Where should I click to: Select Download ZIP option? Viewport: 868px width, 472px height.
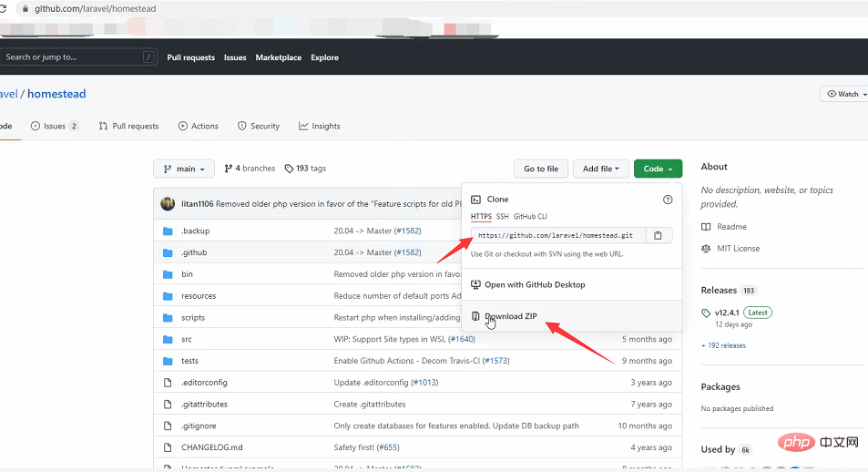coord(510,316)
